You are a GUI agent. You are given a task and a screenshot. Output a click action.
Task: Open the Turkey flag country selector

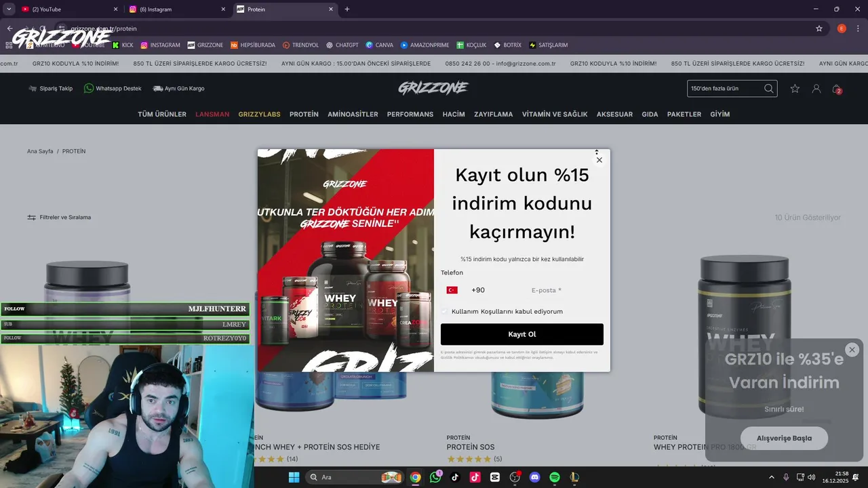[x=452, y=290]
